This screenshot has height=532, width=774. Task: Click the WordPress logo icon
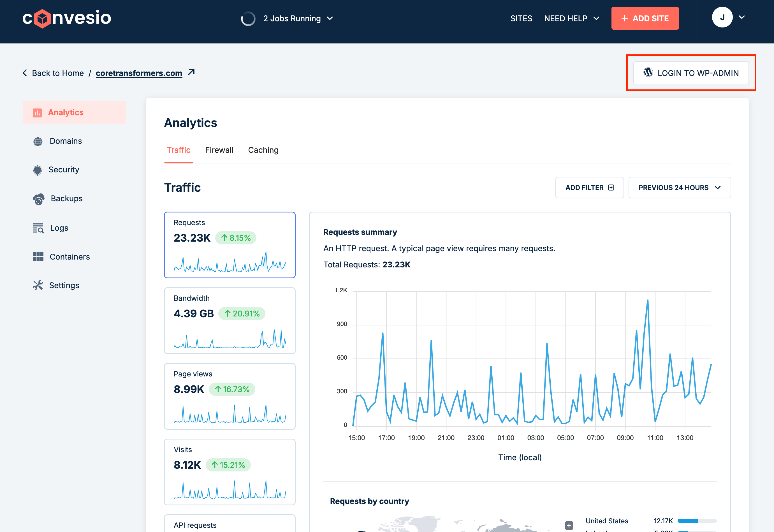click(x=648, y=72)
